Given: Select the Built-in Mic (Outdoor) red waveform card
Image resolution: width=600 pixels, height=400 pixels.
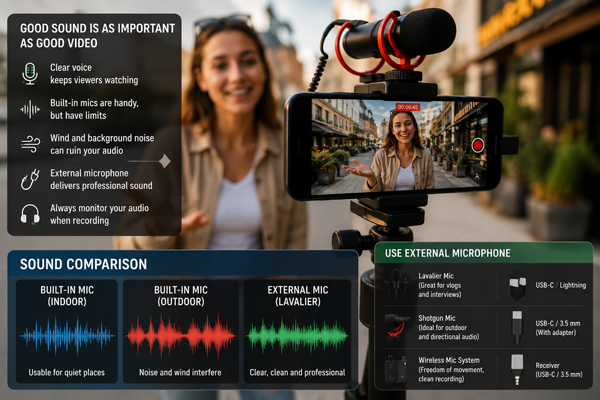Looking at the screenshot, I should 181,331.
